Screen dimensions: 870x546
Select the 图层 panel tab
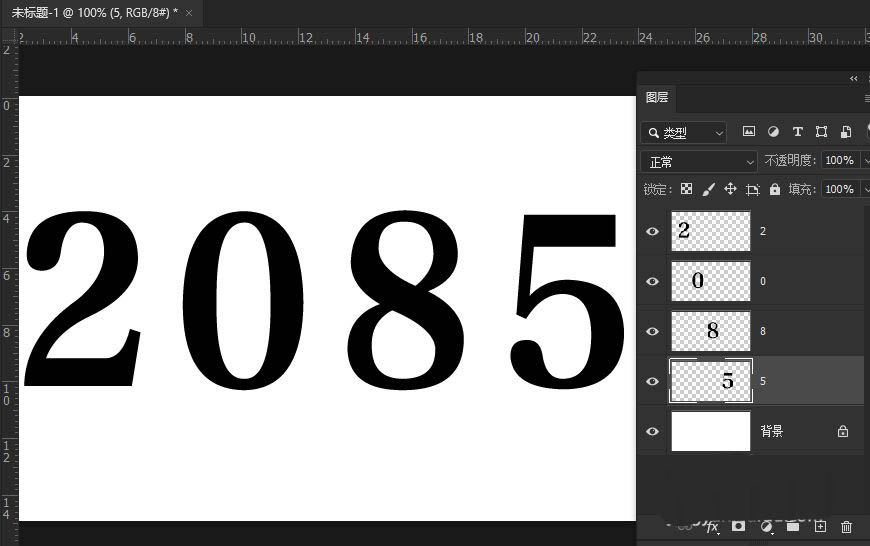[x=657, y=98]
